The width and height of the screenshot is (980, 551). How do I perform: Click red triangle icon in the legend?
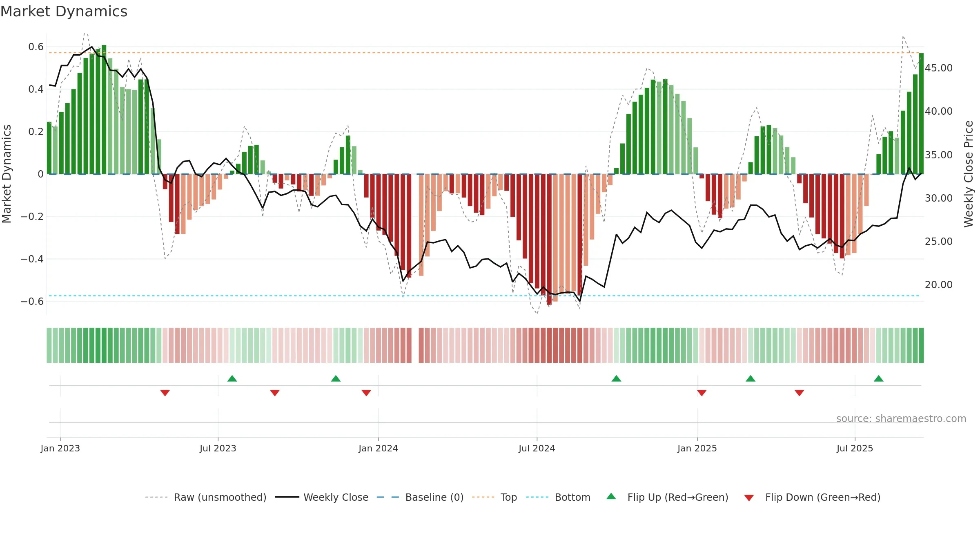[749, 498]
